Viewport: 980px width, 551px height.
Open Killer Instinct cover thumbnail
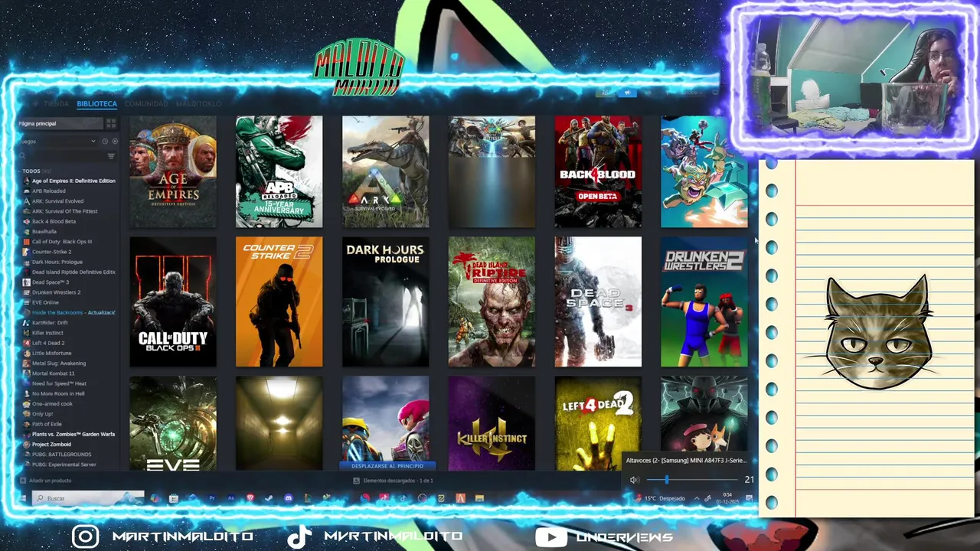[492, 423]
